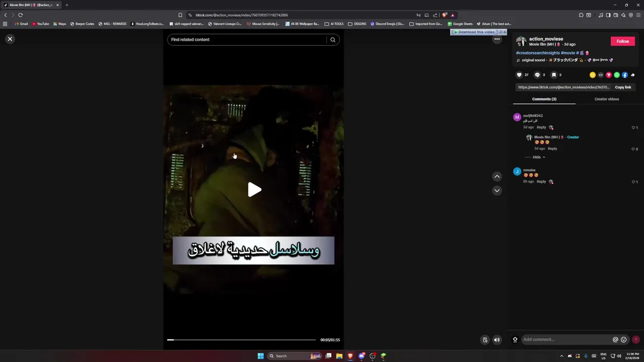644x362 pixels.
Task: Open the DESGINS bookmarks folder
Action: (x=357, y=24)
